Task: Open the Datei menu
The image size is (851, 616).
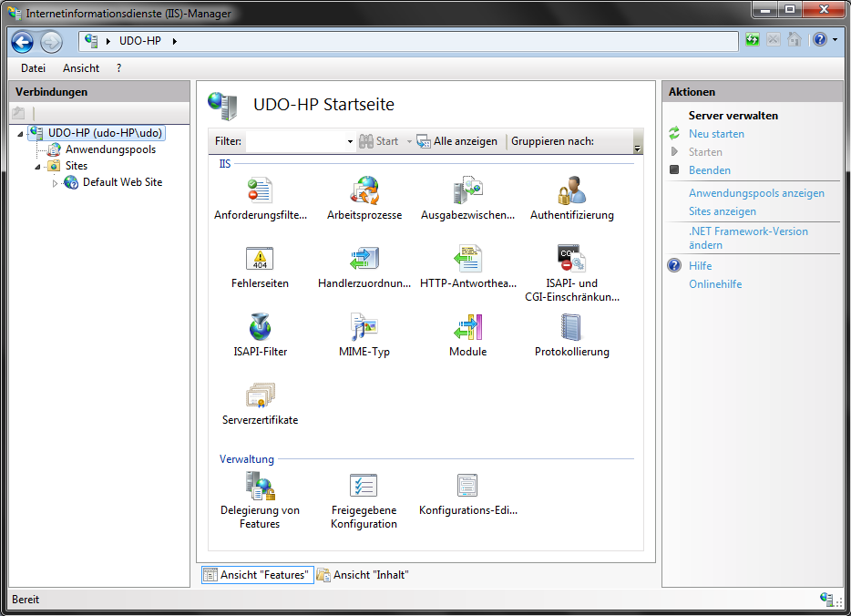Action: click(x=33, y=68)
